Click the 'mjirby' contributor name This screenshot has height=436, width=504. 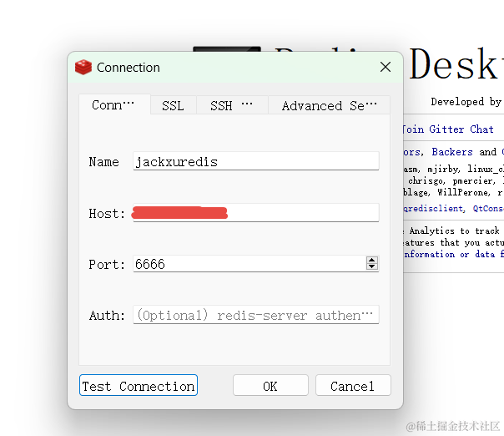[444, 170]
